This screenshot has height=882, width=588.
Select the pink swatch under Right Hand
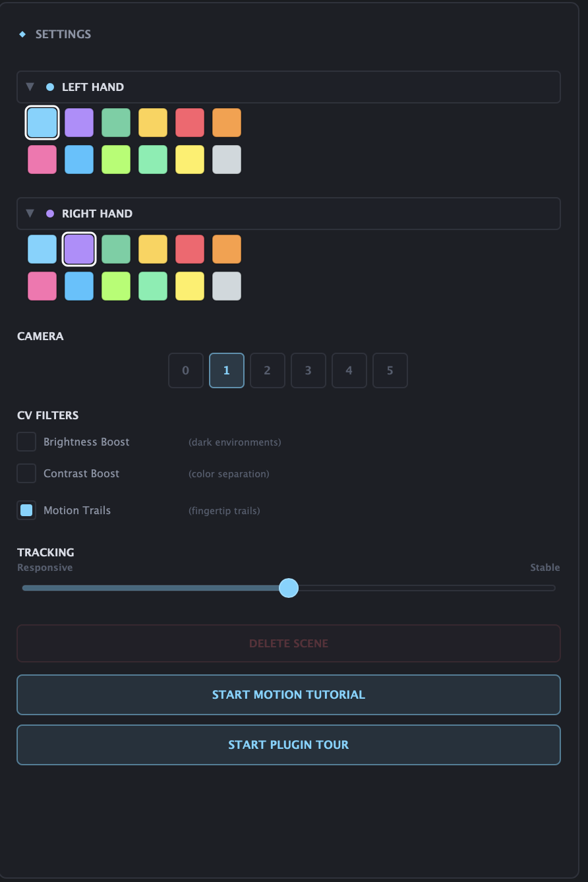pyautogui.click(x=42, y=286)
